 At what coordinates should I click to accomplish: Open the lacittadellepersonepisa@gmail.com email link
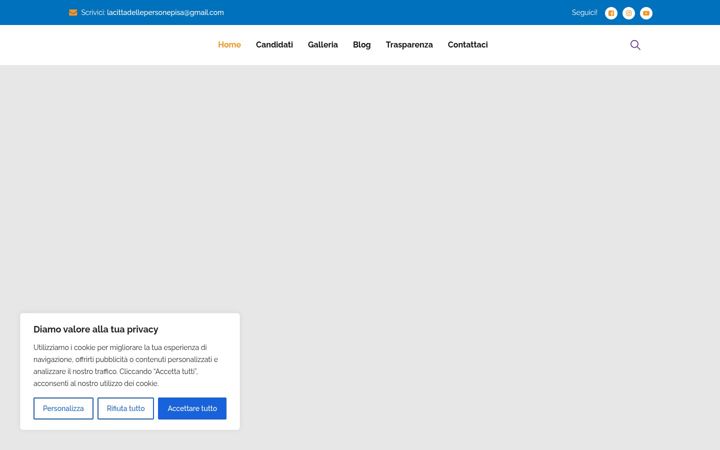165,12
